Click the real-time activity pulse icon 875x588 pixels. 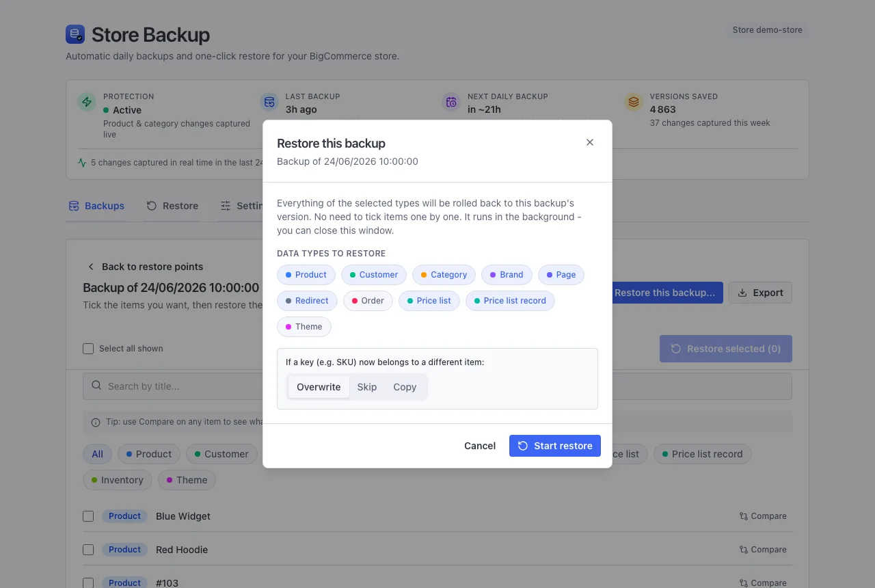(x=82, y=163)
